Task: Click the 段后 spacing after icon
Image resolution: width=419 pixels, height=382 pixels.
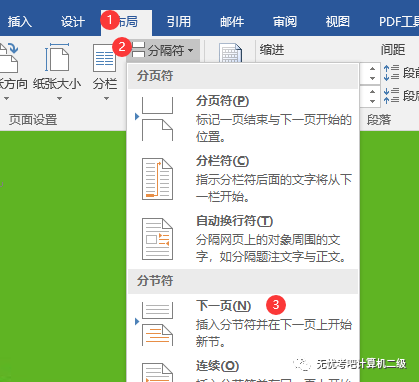Action: pos(391,95)
